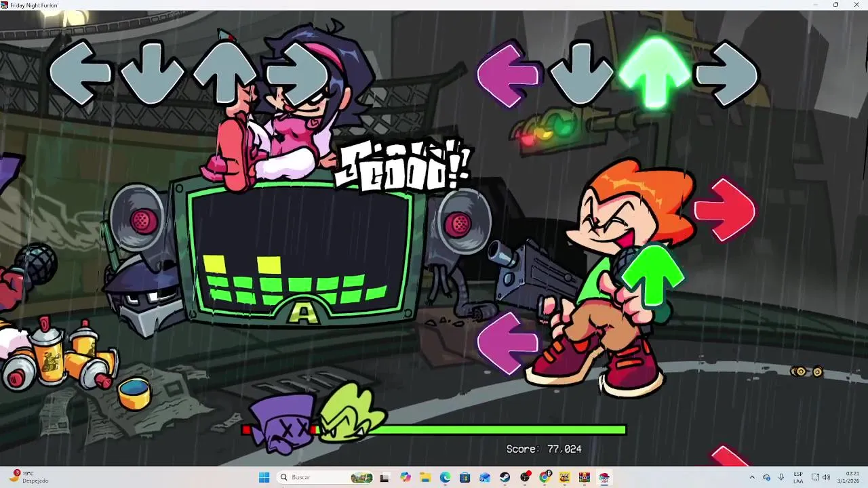
Task: Click the "Score: 77.024" text
Action: pyautogui.click(x=544, y=449)
